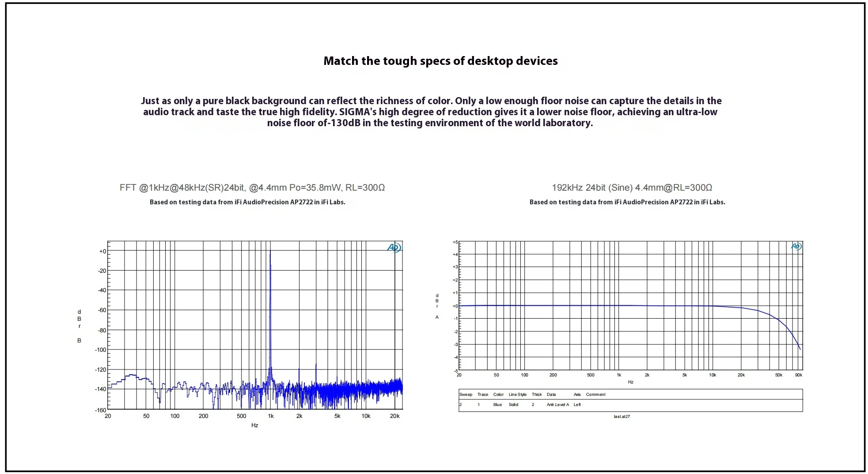868x474 pixels.
Task: Click the "Hz" axis label below the FFT chart
Action: coord(255,425)
